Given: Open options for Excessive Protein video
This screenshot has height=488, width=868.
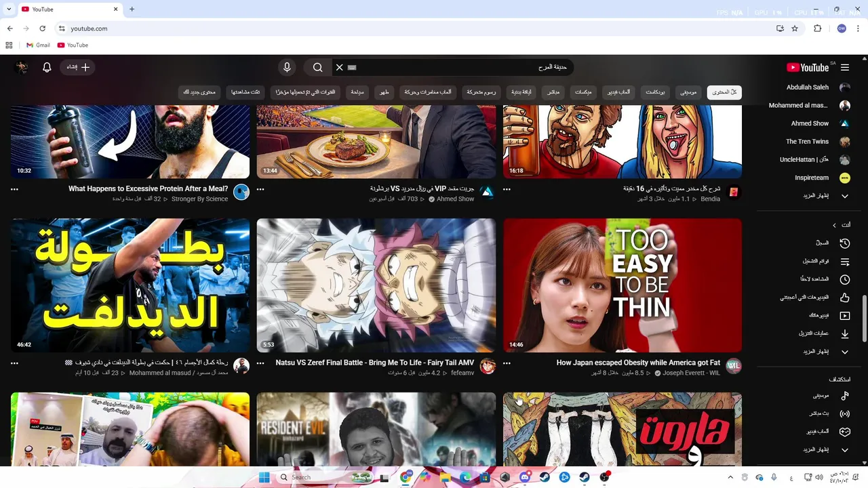Looking at the screenshot, I should (14, 189).
